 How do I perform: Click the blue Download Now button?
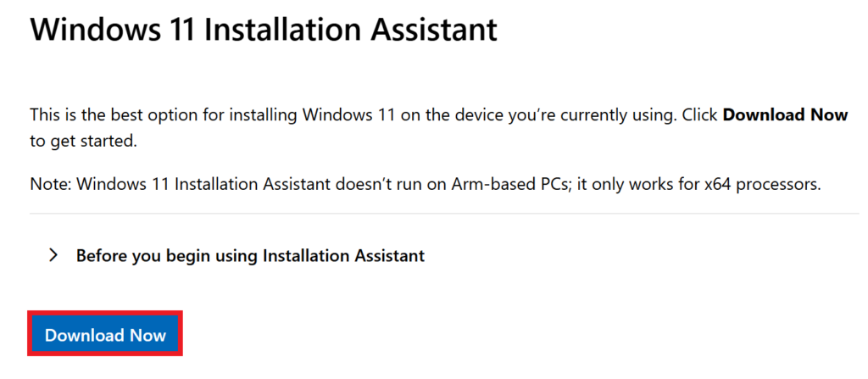pos(105,335)
